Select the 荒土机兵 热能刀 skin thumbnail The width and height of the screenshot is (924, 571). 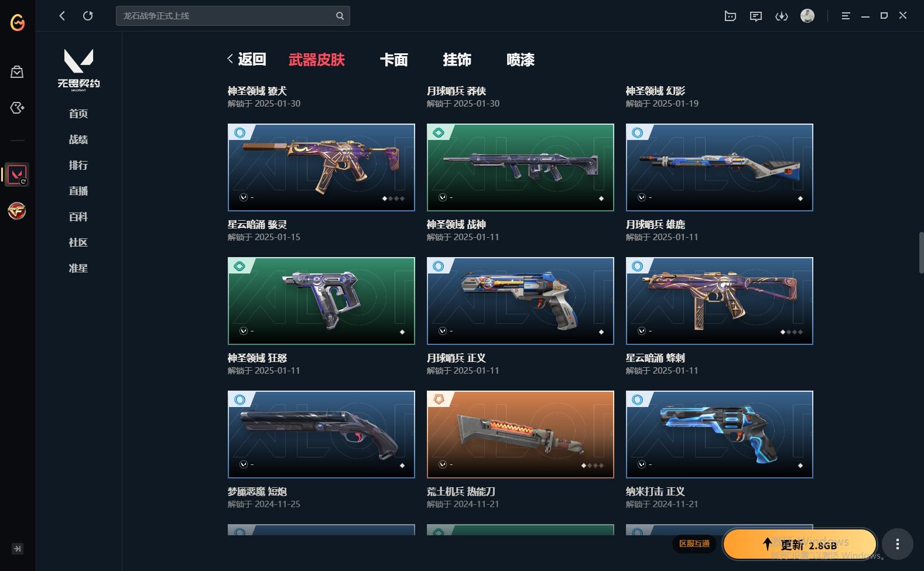(521, 435)
